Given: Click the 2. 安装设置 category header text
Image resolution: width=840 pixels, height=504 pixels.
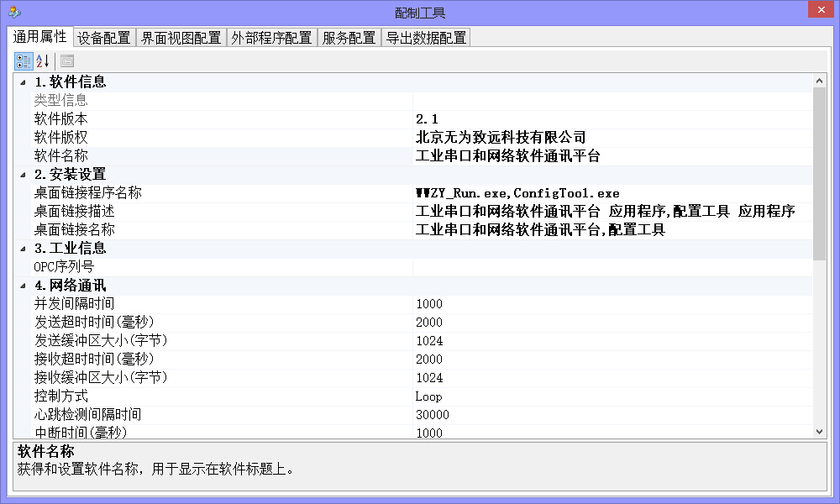Looking at the screenshot, I should coord(71,175).
